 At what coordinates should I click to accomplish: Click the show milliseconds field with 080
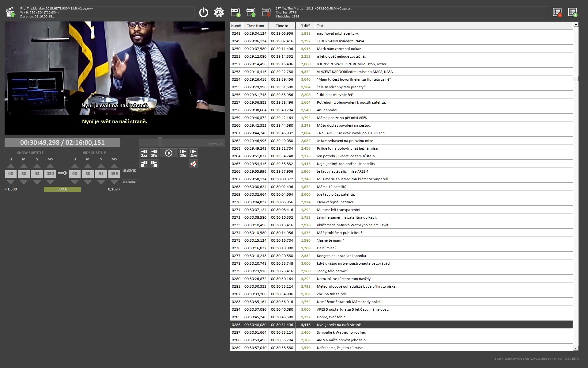(50, 174)
